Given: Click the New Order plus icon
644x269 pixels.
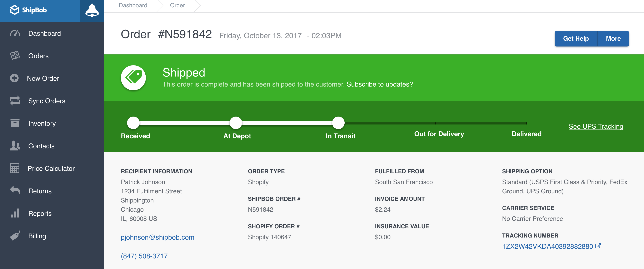Looking at the screenshot, I should point(14,78).
